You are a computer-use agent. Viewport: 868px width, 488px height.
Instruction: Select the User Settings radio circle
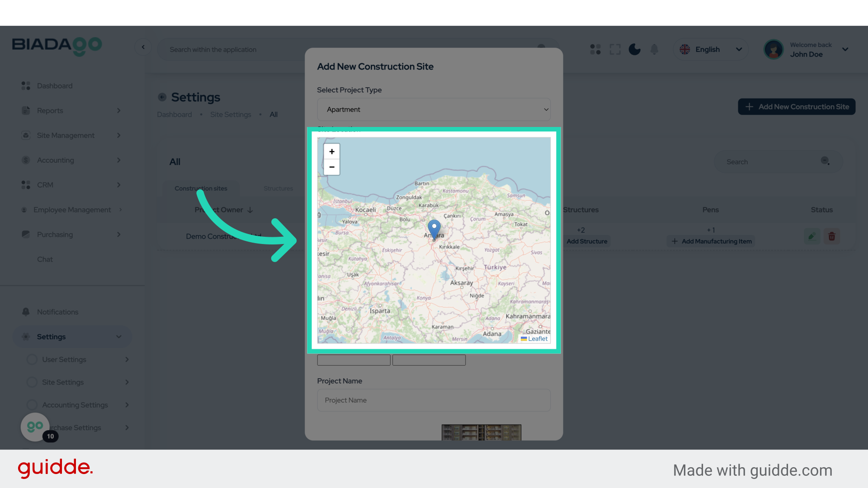pos(32,359)
